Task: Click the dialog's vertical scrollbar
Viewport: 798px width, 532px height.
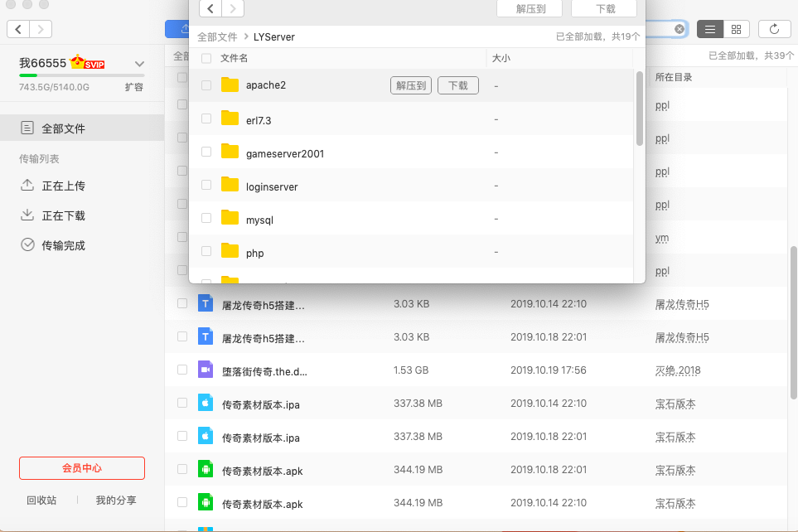Action: coord(639,108)
